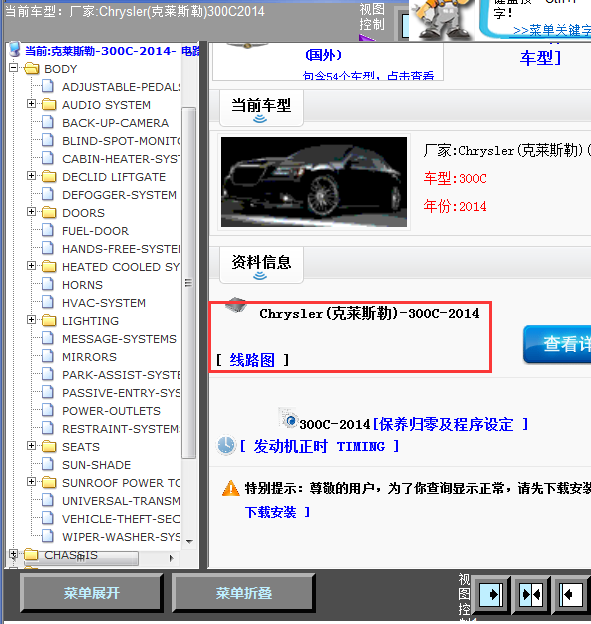591x624 pixels.
Task: Click the CABIN-HEATER-SYSTEM document icon
Action: coord(48,158)
